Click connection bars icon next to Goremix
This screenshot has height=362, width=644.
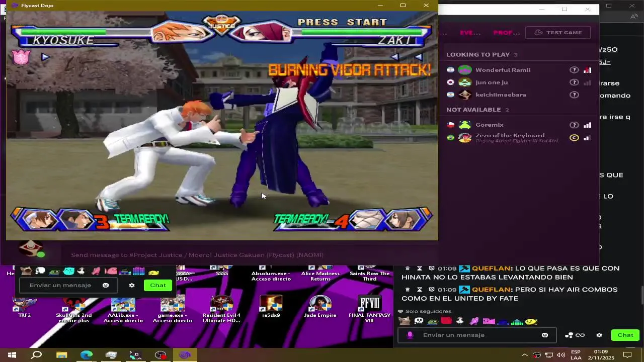[587, 125]
